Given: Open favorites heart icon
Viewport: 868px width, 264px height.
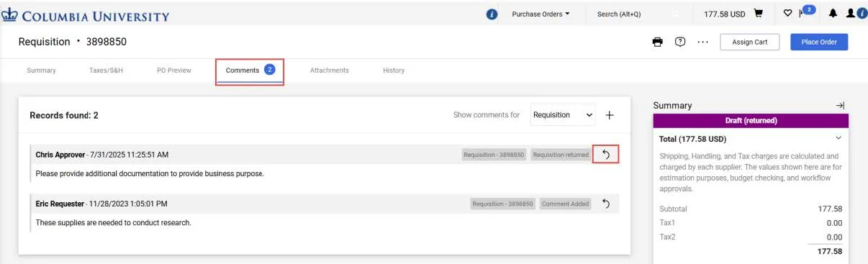Looking at the screenshot, I should [787, 14].
